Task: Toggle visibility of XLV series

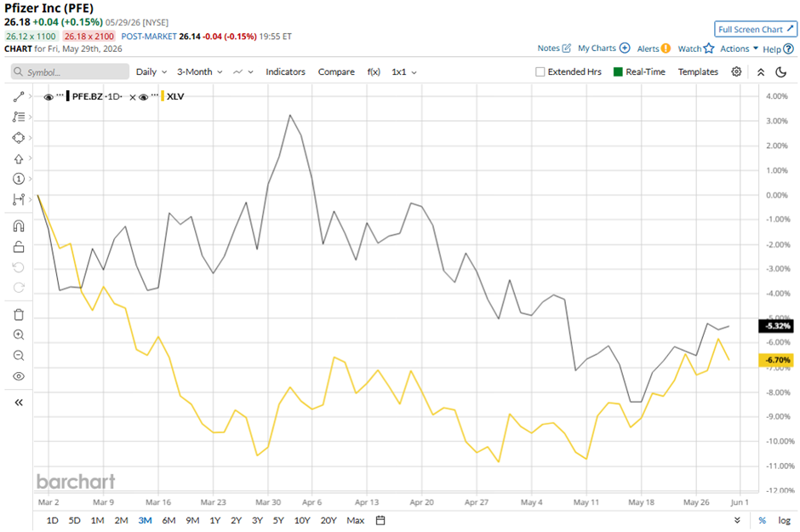Action: [x=143, y=97]
